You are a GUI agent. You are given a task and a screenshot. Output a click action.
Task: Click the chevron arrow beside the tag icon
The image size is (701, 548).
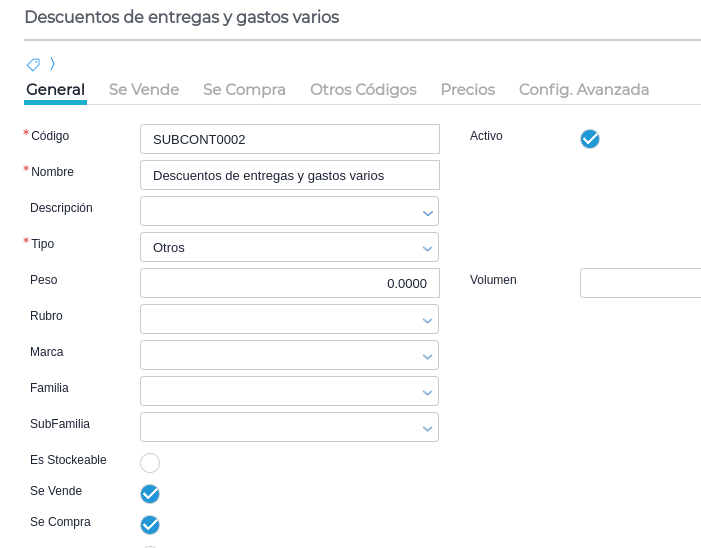coord(52,64)
